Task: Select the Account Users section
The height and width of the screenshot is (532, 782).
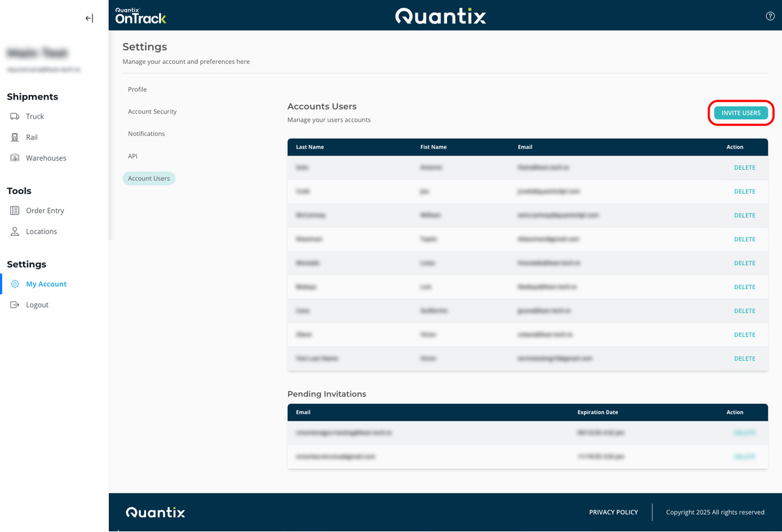Action: pos(149,178)
